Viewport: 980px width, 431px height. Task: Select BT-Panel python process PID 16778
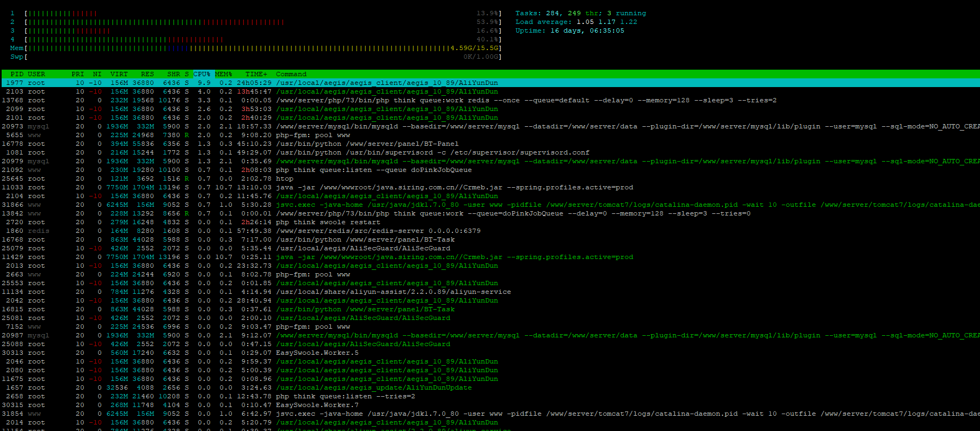pos(490,144)
